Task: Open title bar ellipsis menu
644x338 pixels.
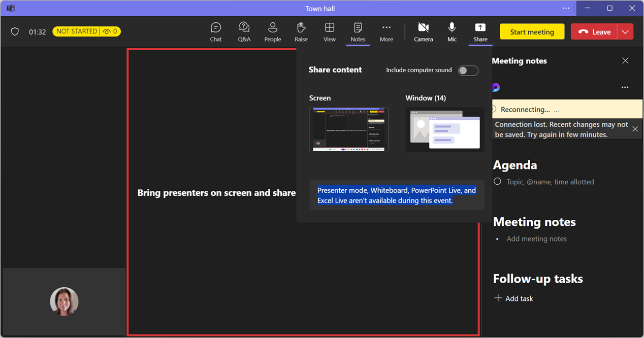Action: click(x=566, y=8)
